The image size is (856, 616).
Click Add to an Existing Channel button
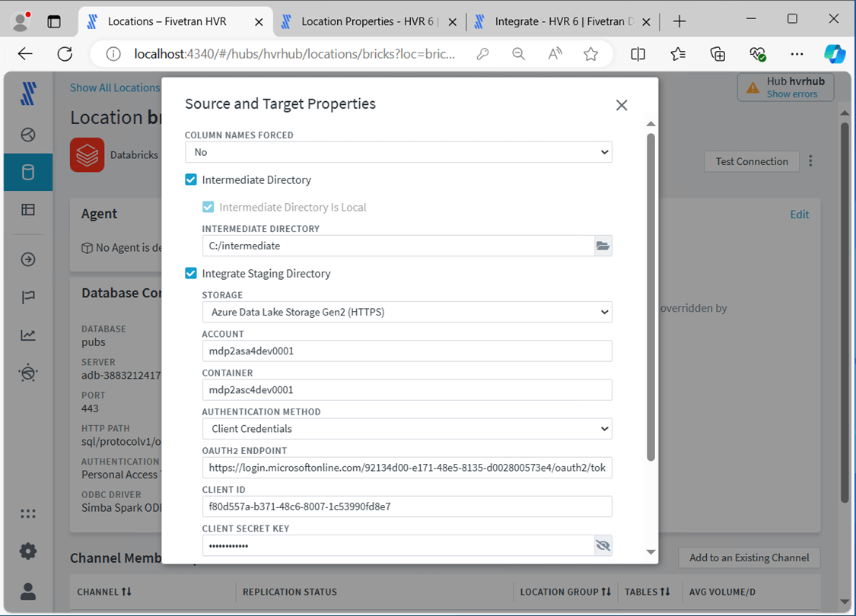[x=749, y=557]
